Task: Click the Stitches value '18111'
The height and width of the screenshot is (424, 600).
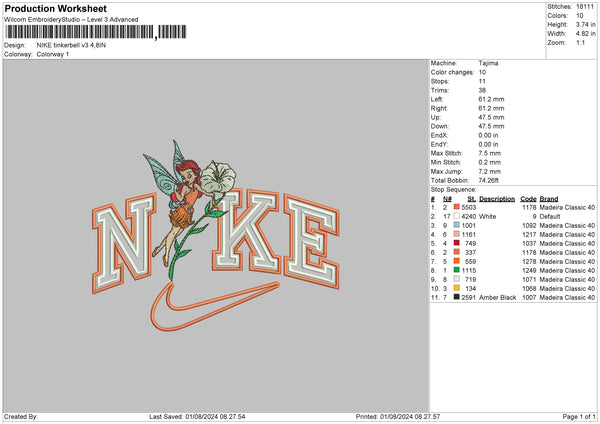Action: [585, 7]
